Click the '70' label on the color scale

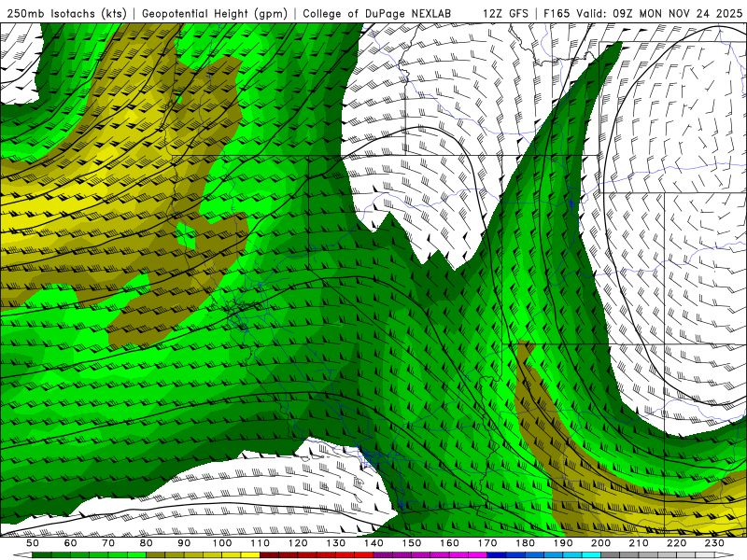108,543
